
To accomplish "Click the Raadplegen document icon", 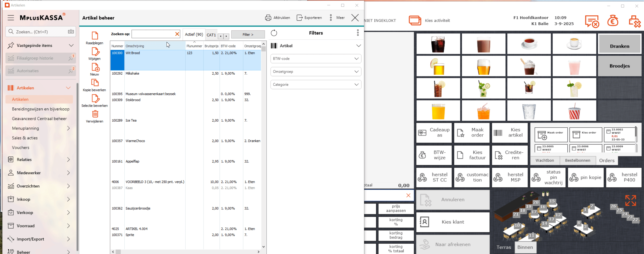I will (x=95, y=36).
